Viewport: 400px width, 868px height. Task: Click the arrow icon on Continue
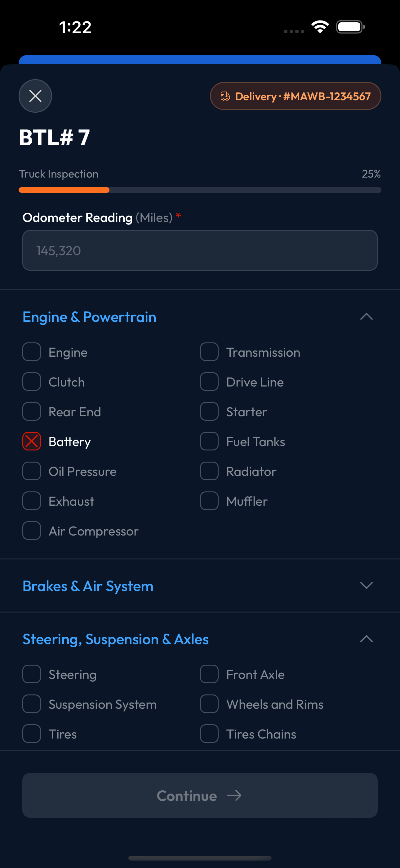[x=234, y=796]
